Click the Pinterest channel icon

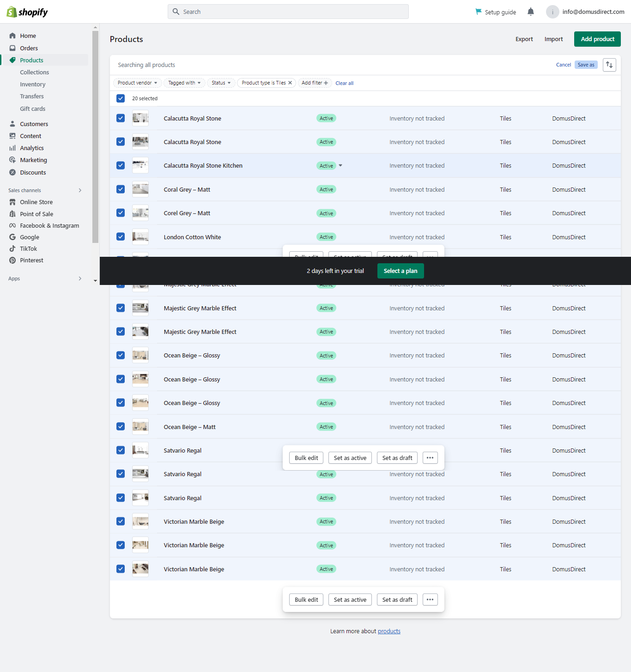pos(12,260)
